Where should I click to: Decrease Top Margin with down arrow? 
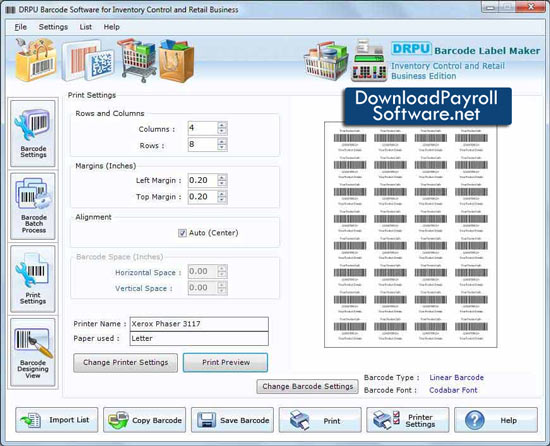[x=222, y=201]
